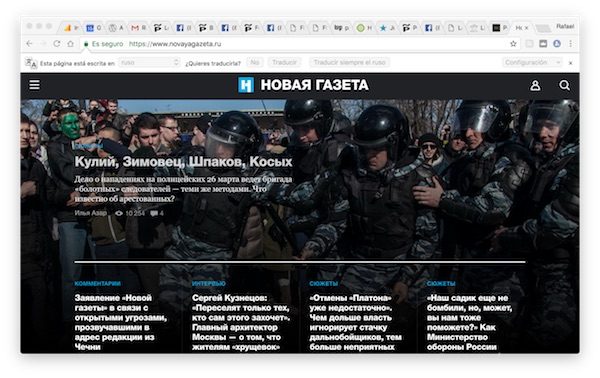Click the green secure lock icon
This screenshot has width=600, height=378.
(x=86, y=44)
